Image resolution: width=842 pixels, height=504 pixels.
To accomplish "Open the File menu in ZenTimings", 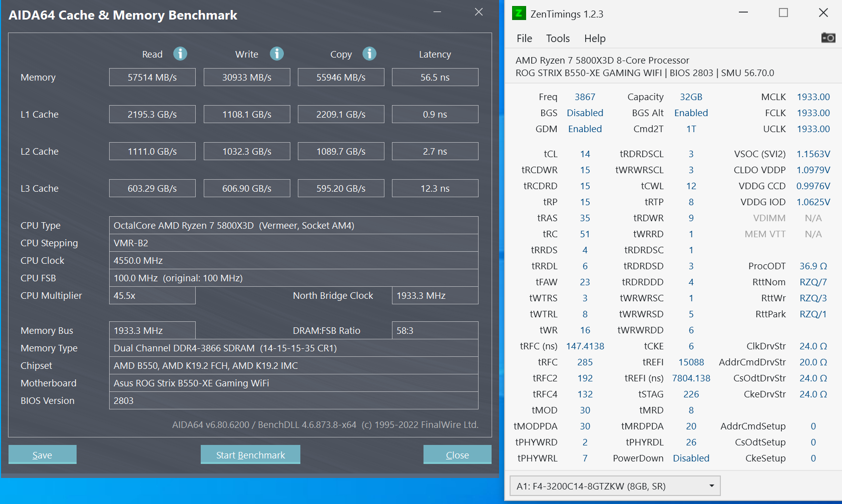I will pos(524,39).
